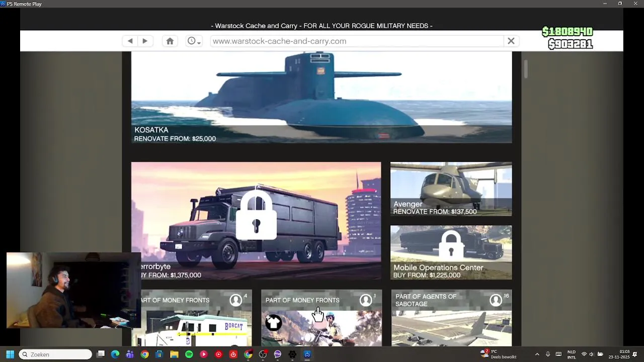This screenshot has height=362, width=644.
Task: Click the padlock on Mobile Operations Center
Action: click(x=451, y=245)
